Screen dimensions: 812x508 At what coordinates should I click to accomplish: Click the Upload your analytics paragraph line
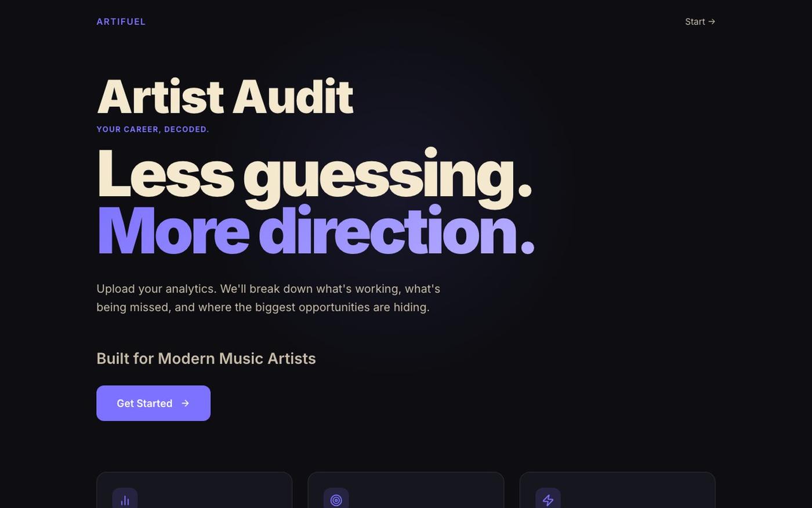(x=268, y=289)
